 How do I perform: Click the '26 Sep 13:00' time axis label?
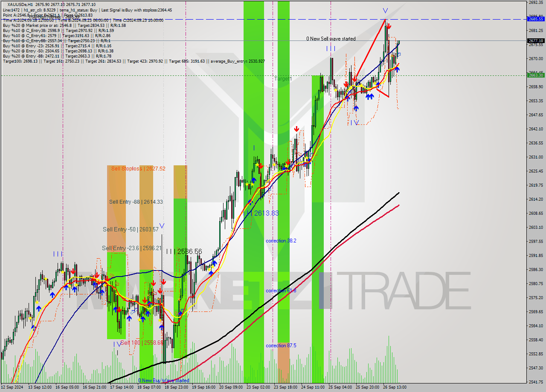(395, 387)
